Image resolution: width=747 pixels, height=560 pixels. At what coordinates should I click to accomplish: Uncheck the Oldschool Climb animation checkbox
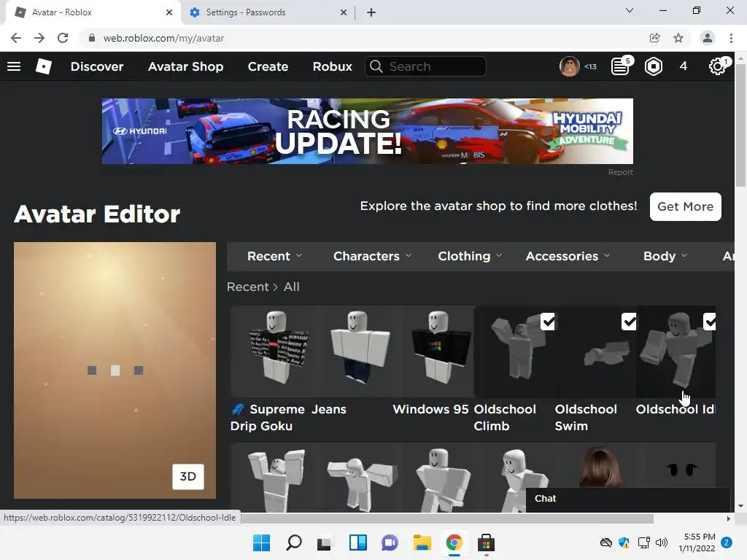tap(548, 322)
